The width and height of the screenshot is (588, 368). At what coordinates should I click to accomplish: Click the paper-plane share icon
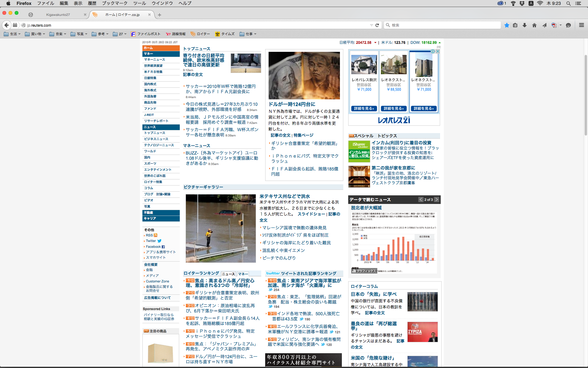[x=544, y=25]
